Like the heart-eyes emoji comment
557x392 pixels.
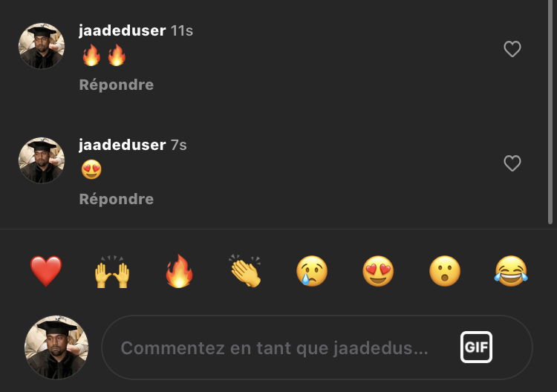[x=512, y=163]
